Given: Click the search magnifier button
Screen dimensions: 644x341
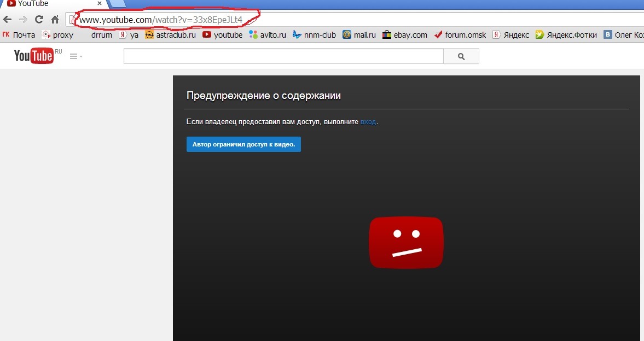Looking at the screenshot, I should point(461,56).
